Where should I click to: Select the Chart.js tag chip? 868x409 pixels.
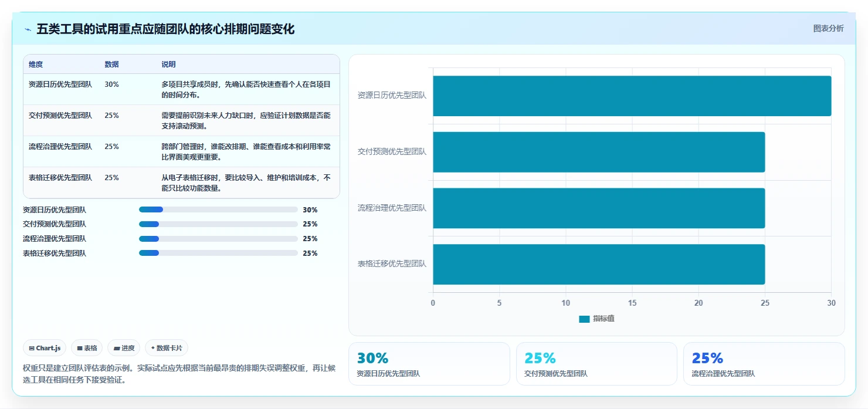pos(45,348)
